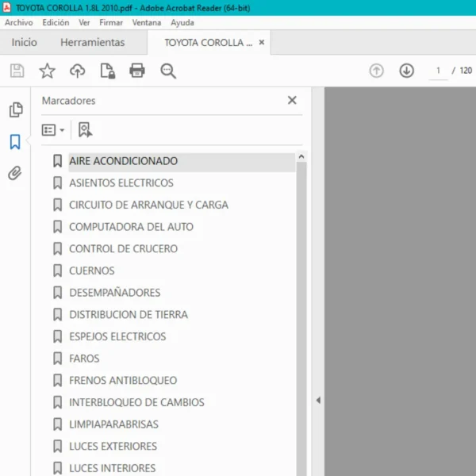Open the find text magnifier tool
The width and height of the screenshot is (476, 476).
point(168,71)
